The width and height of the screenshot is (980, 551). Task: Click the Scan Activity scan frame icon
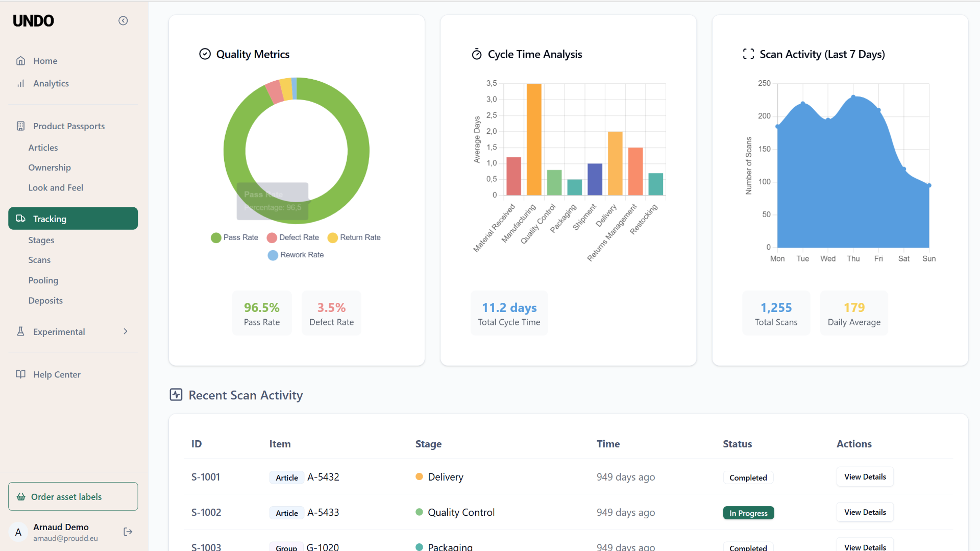pos(748,54)
